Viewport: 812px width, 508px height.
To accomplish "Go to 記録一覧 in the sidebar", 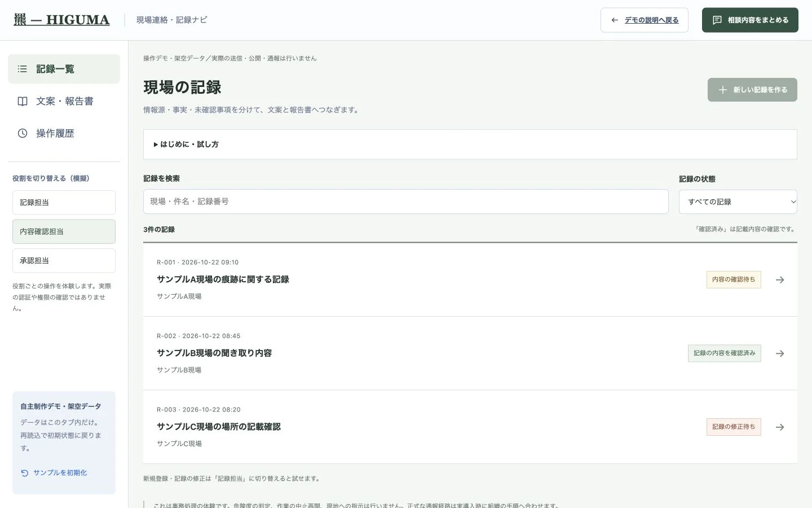I will [x=64, y=69].
